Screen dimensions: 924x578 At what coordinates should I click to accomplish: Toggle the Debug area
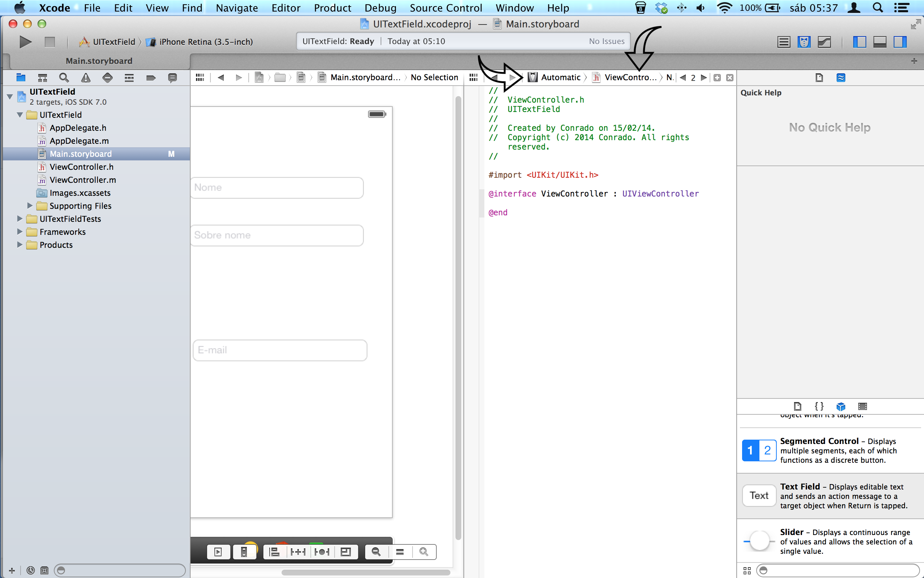[880, 42]
